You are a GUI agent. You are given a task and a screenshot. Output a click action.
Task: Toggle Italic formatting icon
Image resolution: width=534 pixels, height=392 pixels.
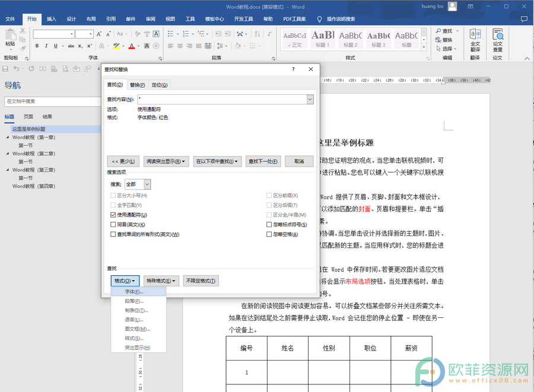46,46
